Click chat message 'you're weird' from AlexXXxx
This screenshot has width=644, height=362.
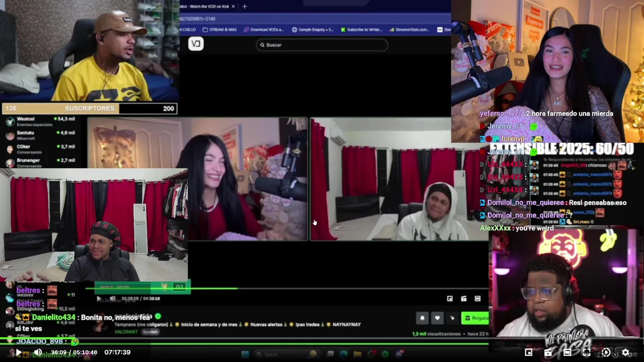(517, 228)
